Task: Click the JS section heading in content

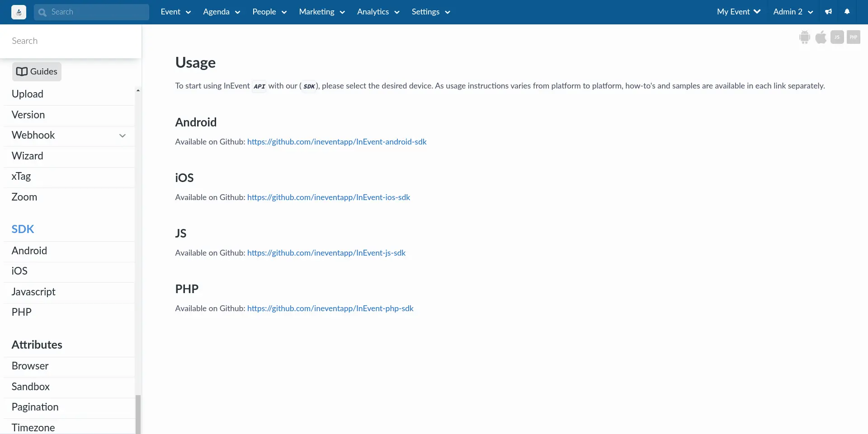Action: (181, 233)
